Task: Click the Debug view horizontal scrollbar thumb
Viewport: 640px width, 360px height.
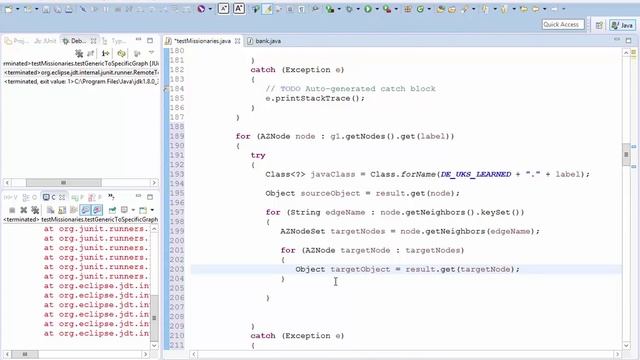Action: [64, 182]
